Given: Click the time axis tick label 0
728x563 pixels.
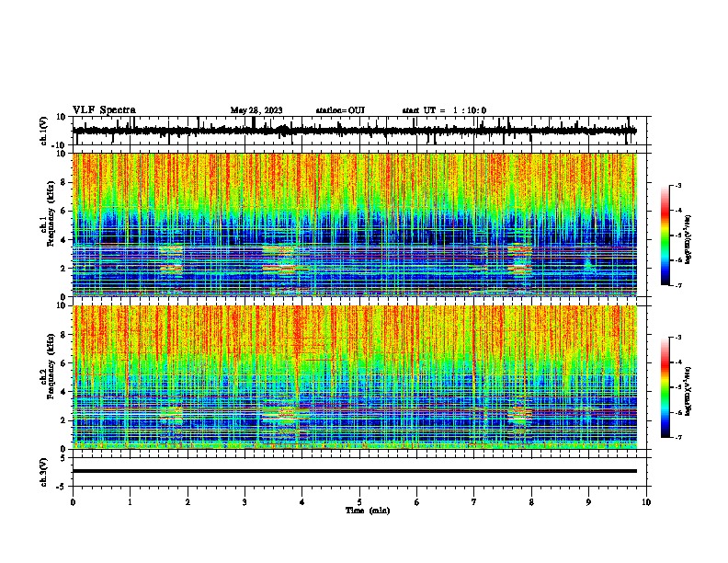Looking at the screenshot, I should (73, 502).
